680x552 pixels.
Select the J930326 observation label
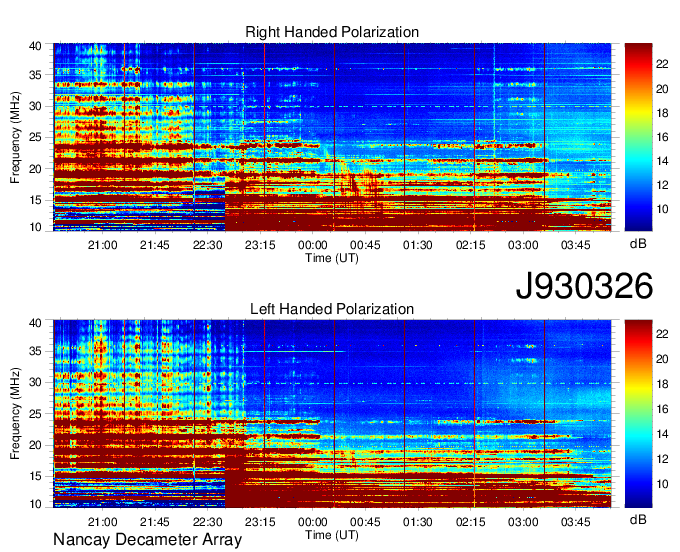point(584,286)
